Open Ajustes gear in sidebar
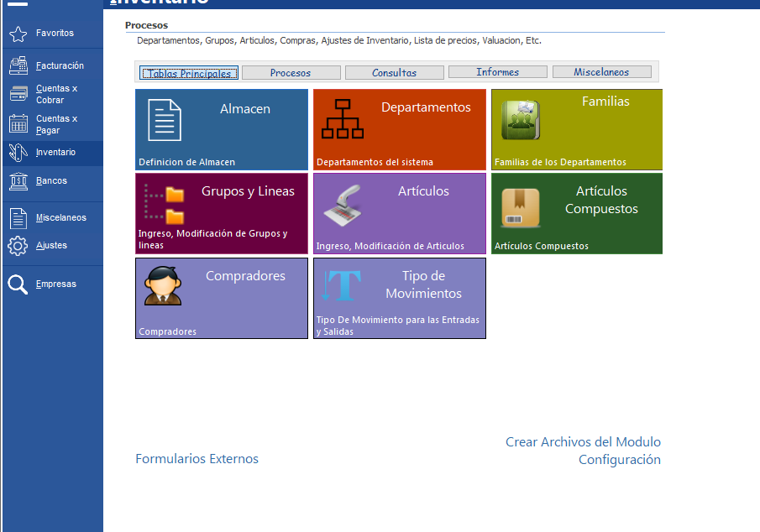The height and width of the screenshot is (532, 760). [18, 246]
